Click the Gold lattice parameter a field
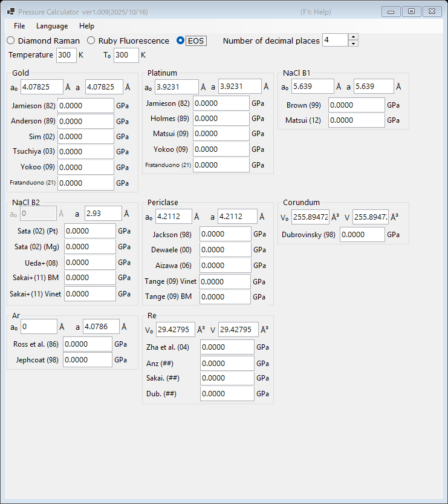Image resolution: width=448 pixels, height=504 pixels. [x=104, y=87]
